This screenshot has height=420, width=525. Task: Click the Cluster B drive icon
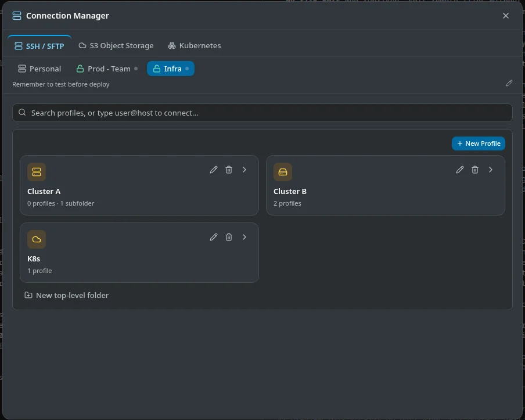tap(283, 172)
